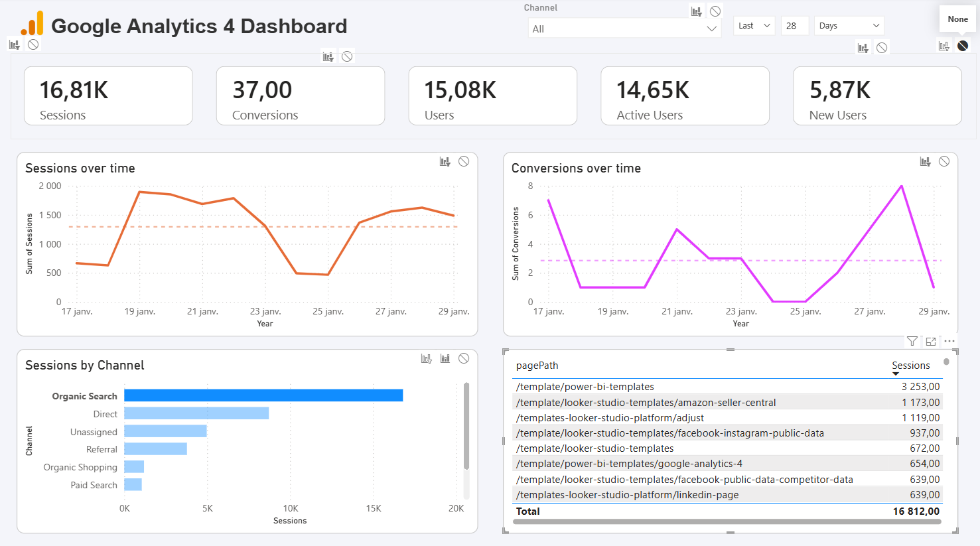Select the chart-filter icon above the KPI cards
980x546 pixels.
click(328, 56)
